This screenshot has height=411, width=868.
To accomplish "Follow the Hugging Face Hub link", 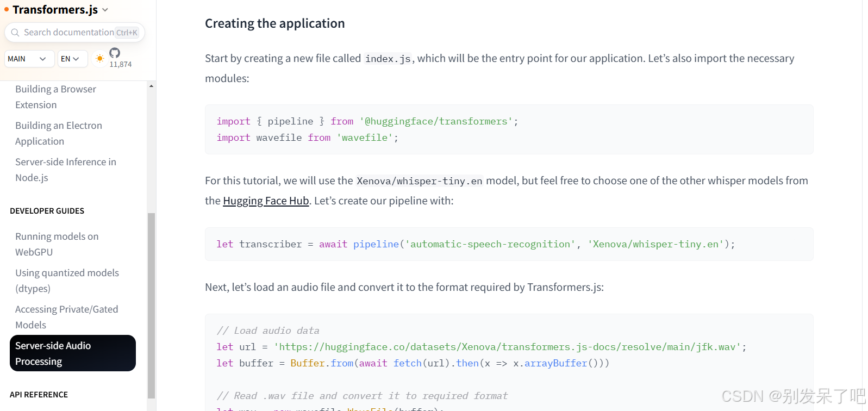I will [266, 201].
